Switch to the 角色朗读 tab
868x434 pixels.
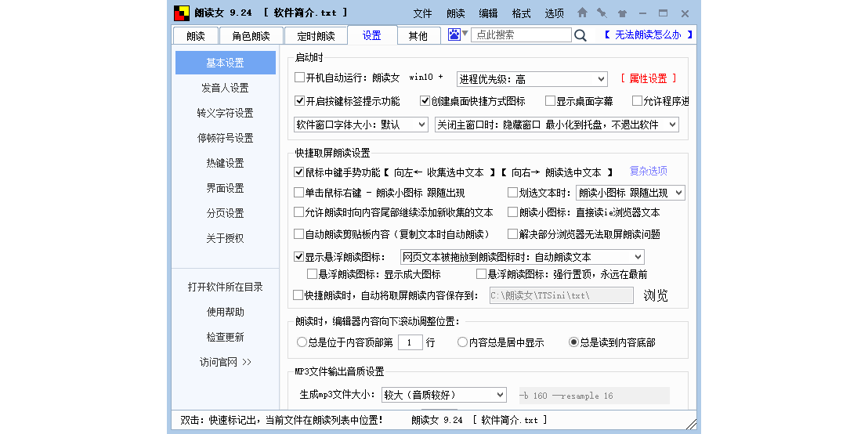251,36
